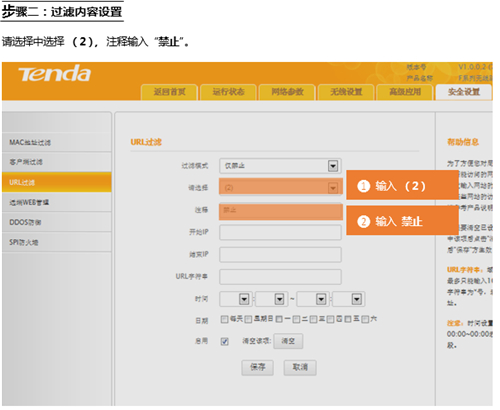
Task: Check the 四 (Thursday) checkbox
Action: (330, 319)
